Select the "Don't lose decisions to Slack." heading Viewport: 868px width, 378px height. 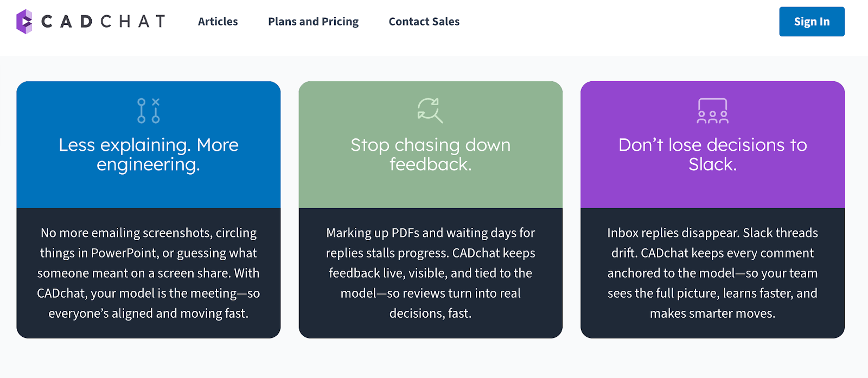tap(712, 155)
